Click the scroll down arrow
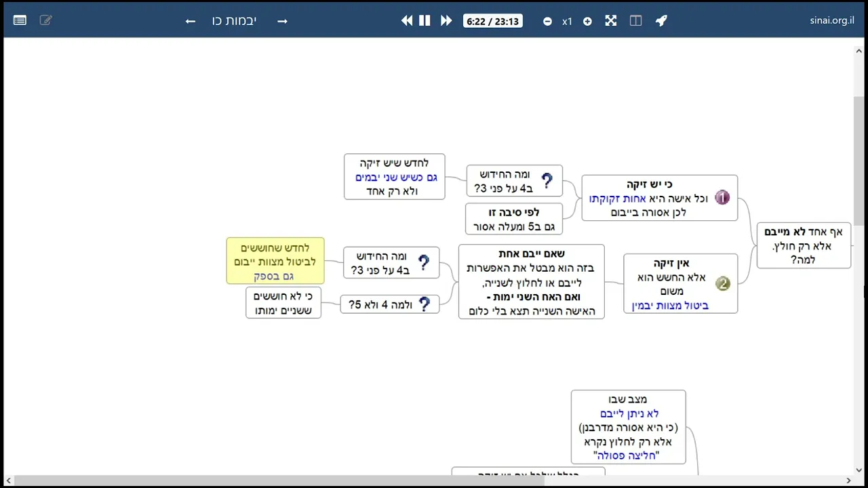 pyautogui.click(x=859, y=470)
